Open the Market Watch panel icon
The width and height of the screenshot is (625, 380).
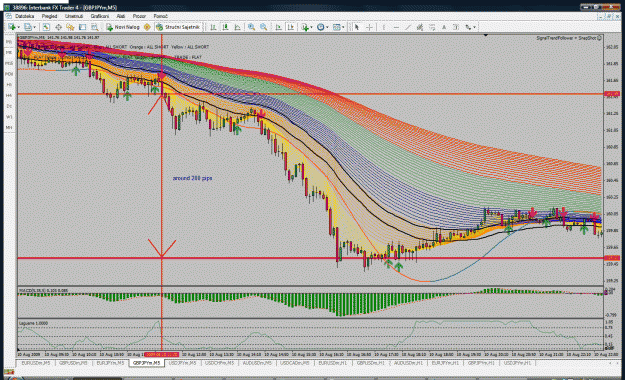click(46, 27)
